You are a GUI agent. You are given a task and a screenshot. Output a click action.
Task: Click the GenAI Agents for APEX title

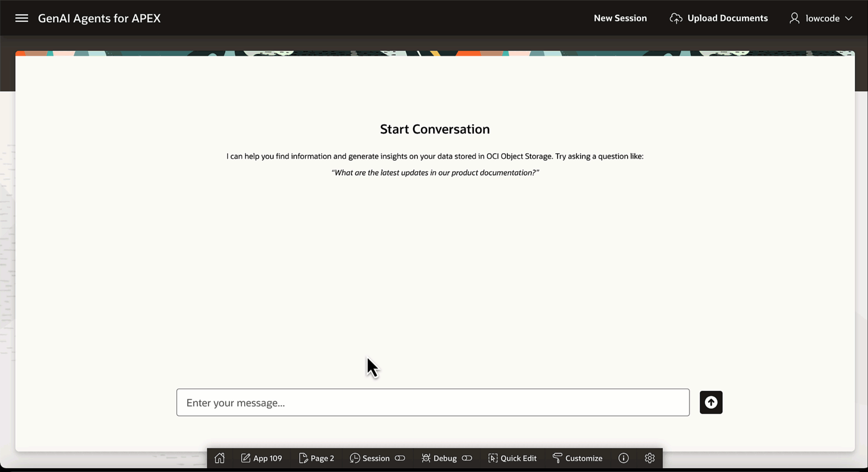pyautogui.click(x=99, y=18)
